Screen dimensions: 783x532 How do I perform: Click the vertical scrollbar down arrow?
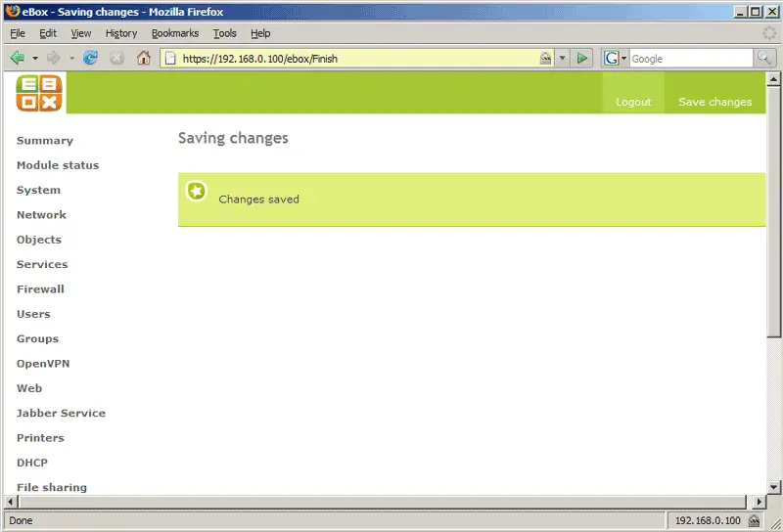coord(773,487)
